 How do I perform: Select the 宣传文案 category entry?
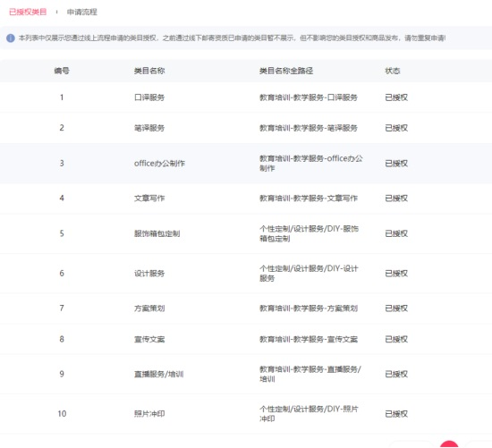tap(149, 340)
